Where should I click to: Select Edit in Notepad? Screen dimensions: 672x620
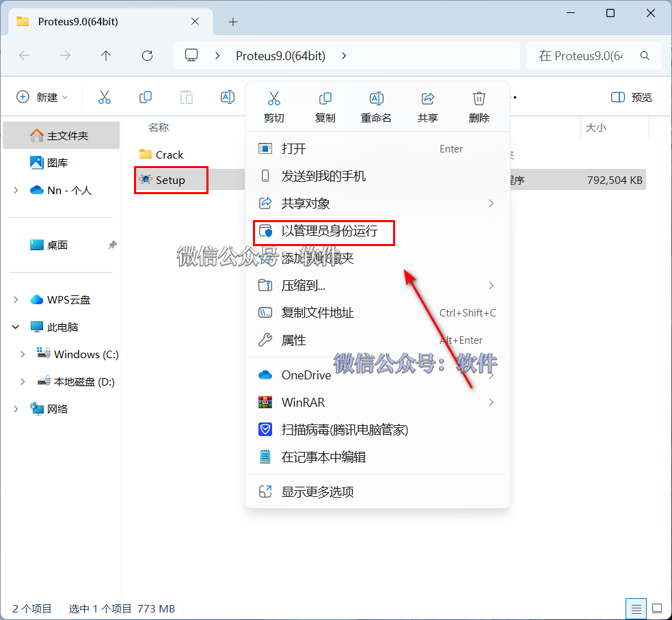(377, 457)
